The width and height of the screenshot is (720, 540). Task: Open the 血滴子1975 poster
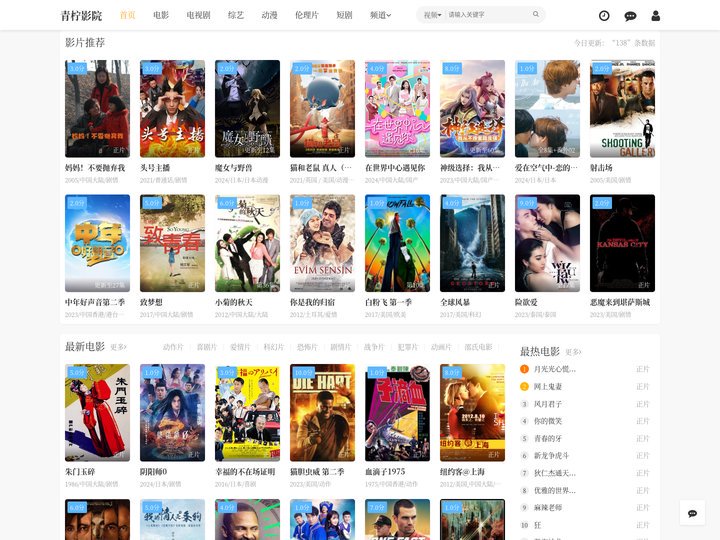click(x=397, y=412)
